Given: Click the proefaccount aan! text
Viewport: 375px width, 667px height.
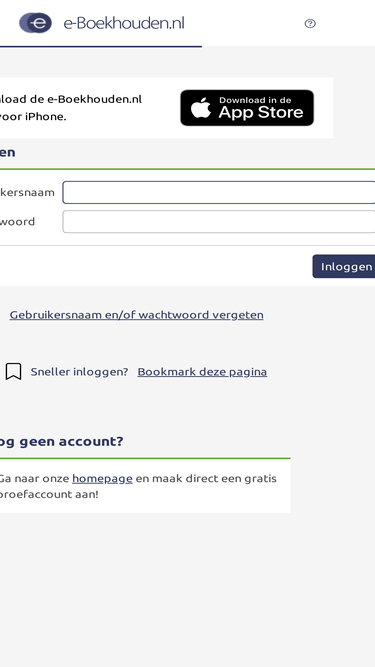Looking at the screenshot, I should click(x=49, y=495).
